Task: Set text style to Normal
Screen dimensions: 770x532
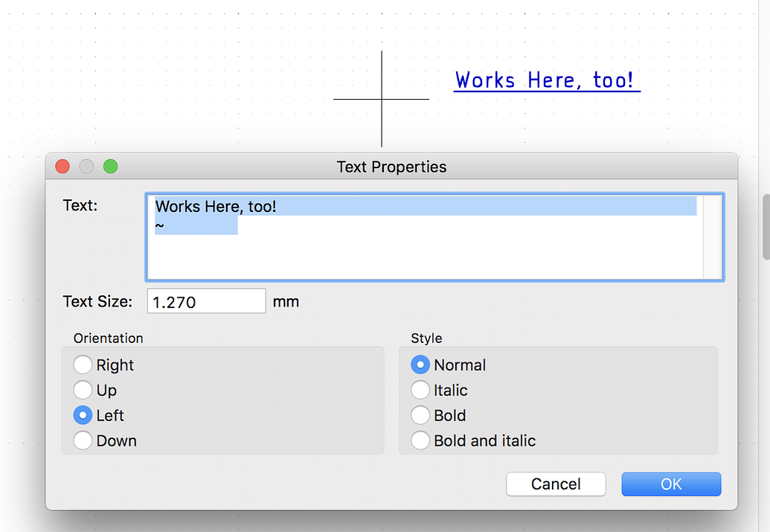Action: pyautogui.click(x=421, y=365)
